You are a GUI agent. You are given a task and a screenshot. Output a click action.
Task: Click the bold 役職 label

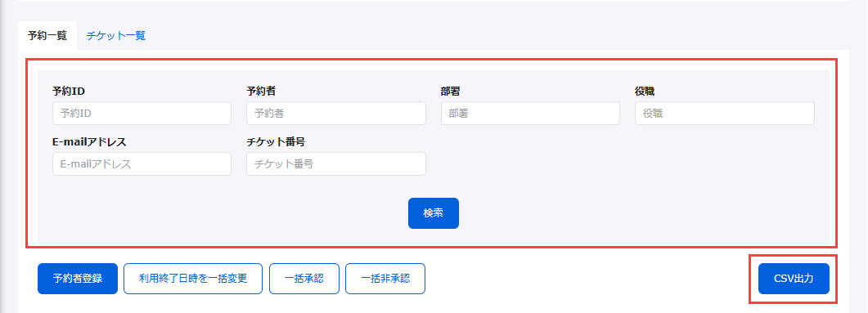(645, 92)
